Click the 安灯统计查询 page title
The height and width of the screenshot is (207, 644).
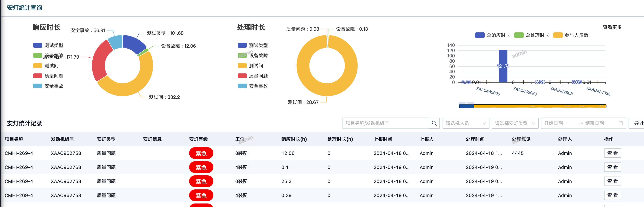click(x=24, y=8)
